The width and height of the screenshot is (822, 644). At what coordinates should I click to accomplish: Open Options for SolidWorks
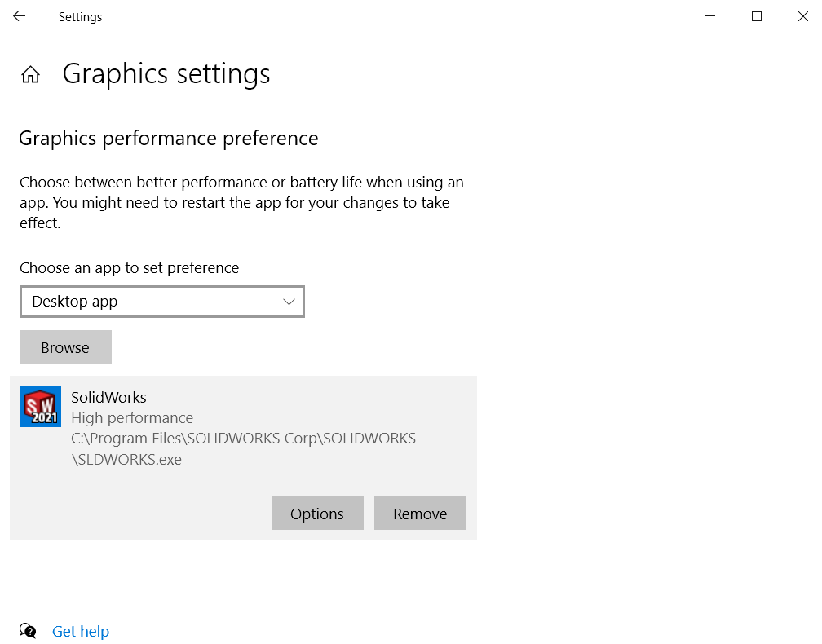pyautogui.click(x=317, y=513)
